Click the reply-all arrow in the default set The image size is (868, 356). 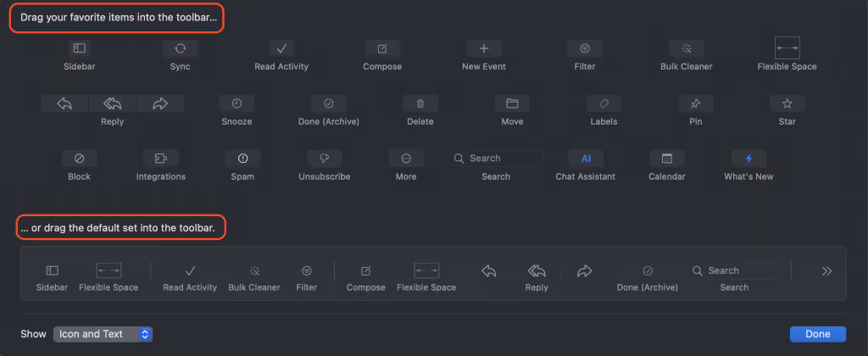click(537, 270)
